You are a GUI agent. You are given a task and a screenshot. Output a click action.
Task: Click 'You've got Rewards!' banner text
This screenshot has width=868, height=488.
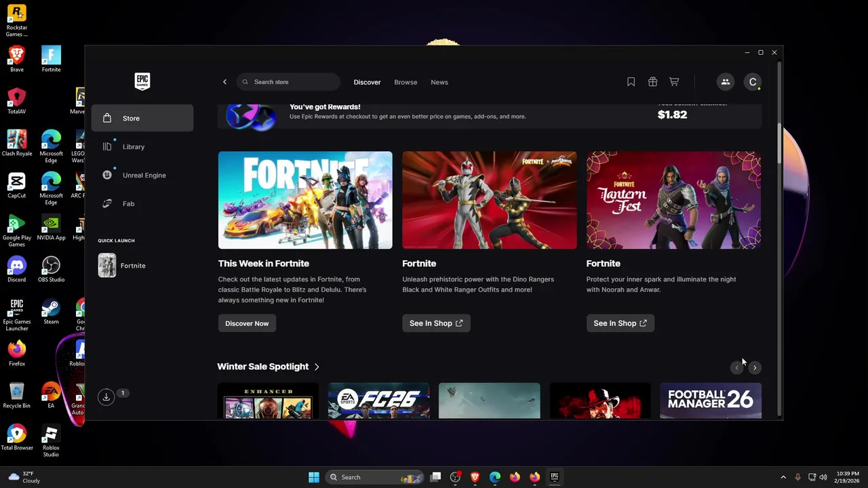(x=325, y=107)
